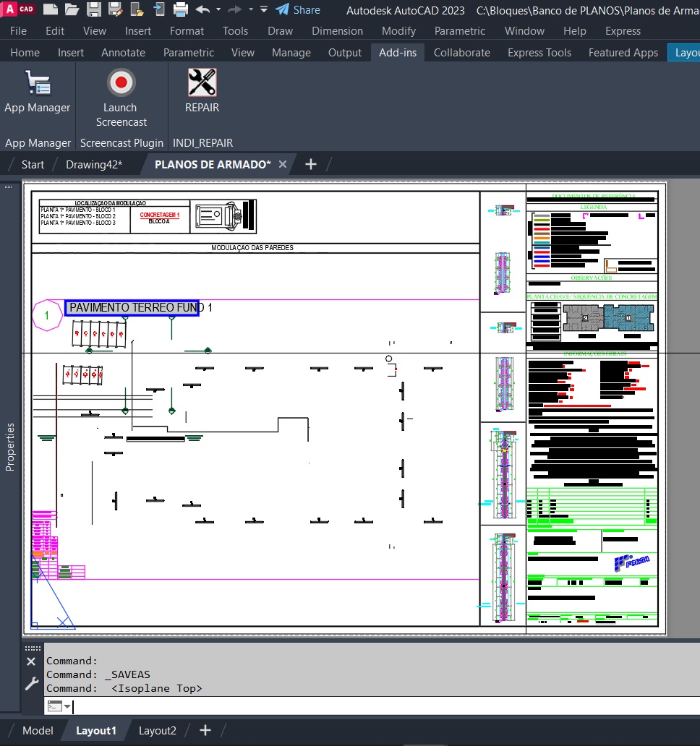Click the Undo arrow icon

[202, 9]
